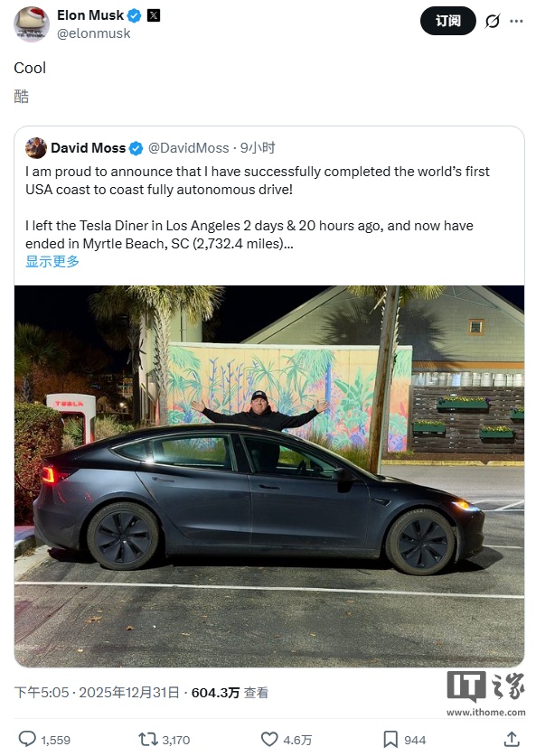
Task: Open the share upload icon
Action: [512, 739]
